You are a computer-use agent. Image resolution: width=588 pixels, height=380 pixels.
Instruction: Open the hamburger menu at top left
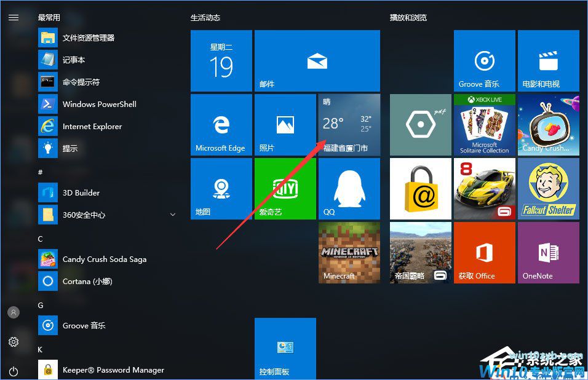coord(14,17)
